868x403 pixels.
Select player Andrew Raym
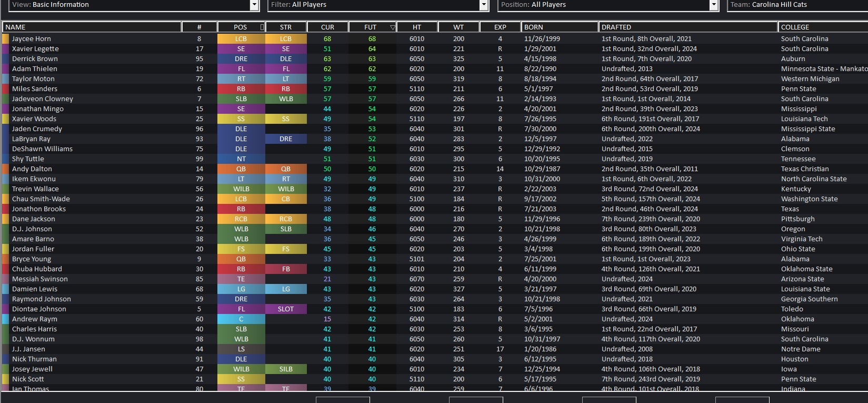(x=35, y=319)
